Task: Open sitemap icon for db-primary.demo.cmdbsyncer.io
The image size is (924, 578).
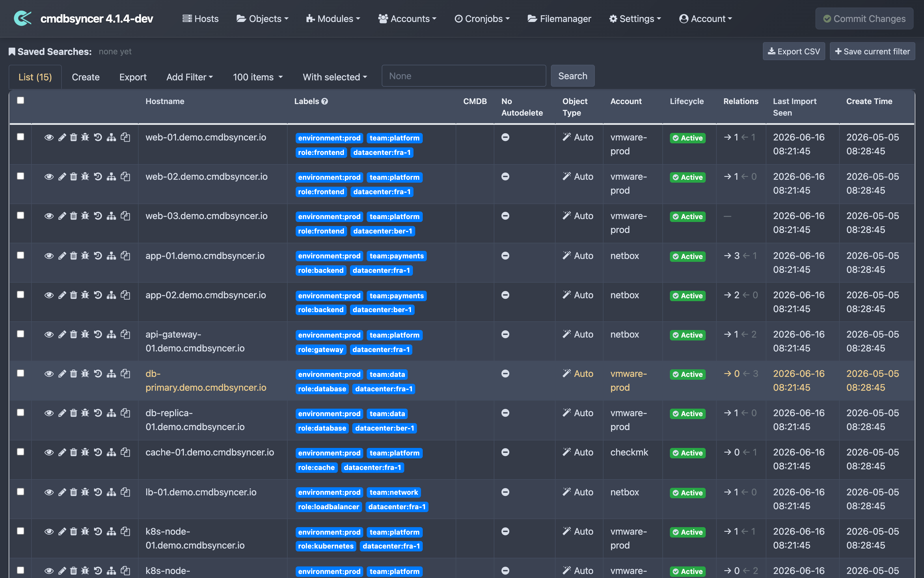Action: pos(111,374)
